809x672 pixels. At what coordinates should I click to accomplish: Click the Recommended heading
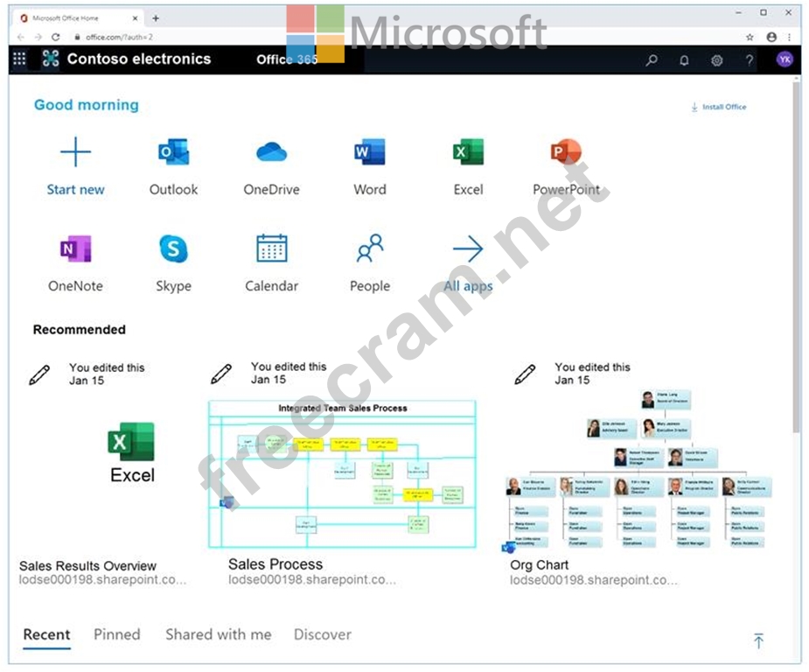tap(80, 329)
